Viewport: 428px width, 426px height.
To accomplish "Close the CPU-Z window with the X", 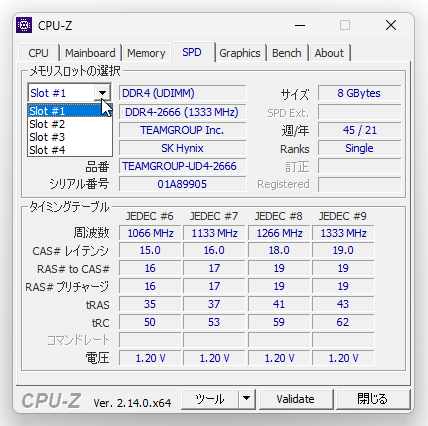I will [391, 25].
